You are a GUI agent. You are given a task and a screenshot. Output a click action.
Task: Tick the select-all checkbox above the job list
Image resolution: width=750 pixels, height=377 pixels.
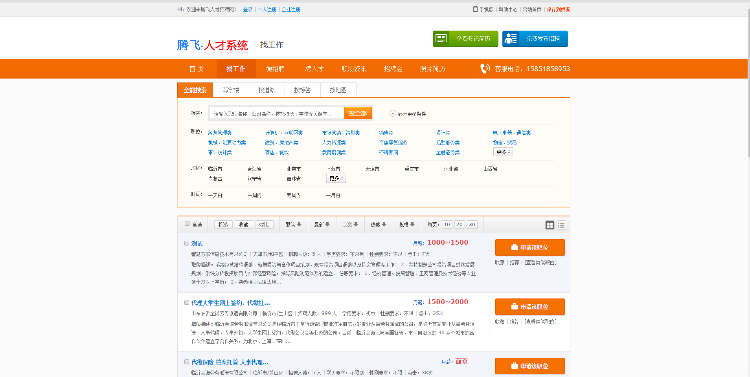[x=187, y=224]
